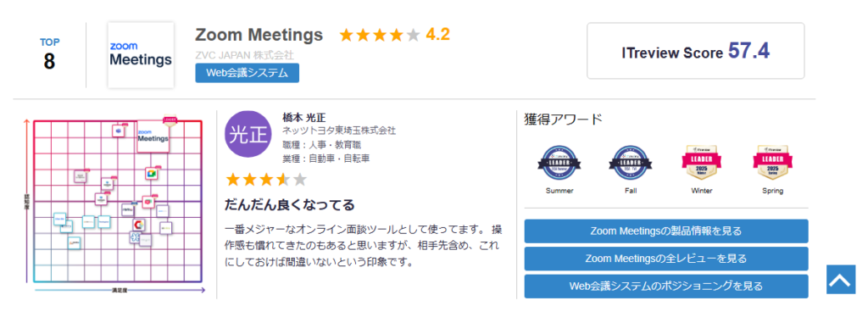The image size is (868, 323).
Task: Click the ITreview Score 57.4 box
Action: coord(695,51)
